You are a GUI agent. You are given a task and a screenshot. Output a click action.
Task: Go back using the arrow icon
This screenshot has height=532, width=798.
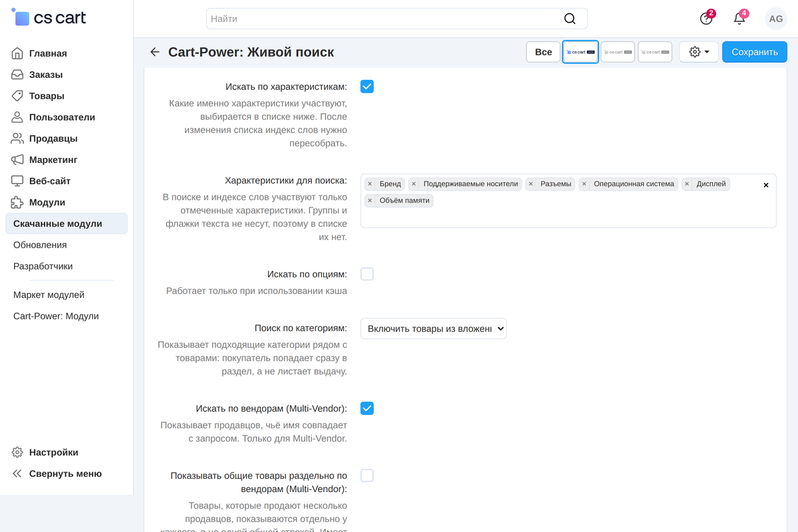point(155,52)
